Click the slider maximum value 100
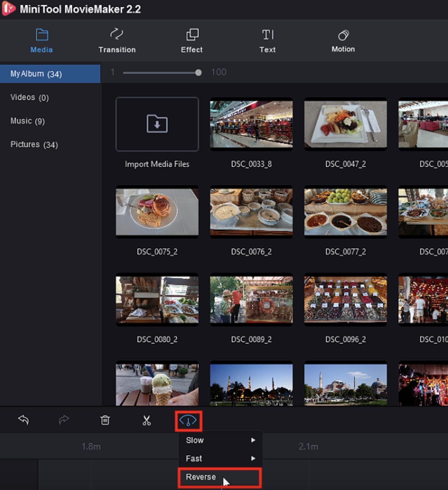This screenshot has height=490, width=448. [219, 72]
